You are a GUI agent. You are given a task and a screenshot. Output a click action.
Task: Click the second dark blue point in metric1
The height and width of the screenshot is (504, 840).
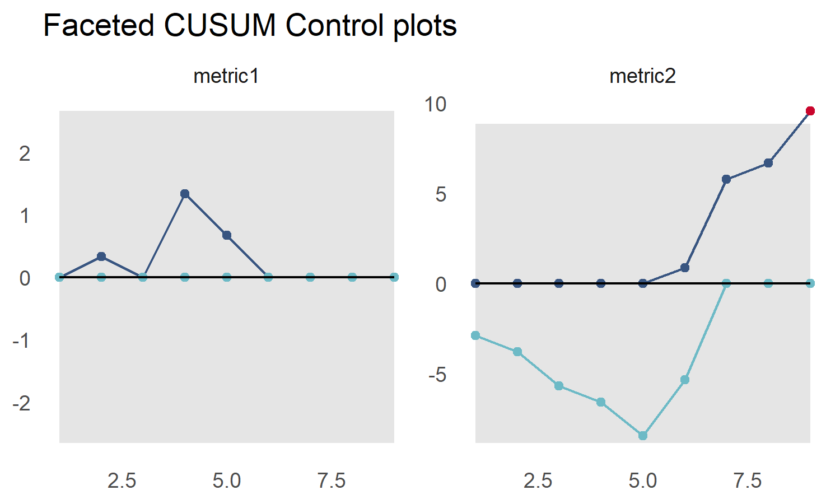(x=101, y=256)
